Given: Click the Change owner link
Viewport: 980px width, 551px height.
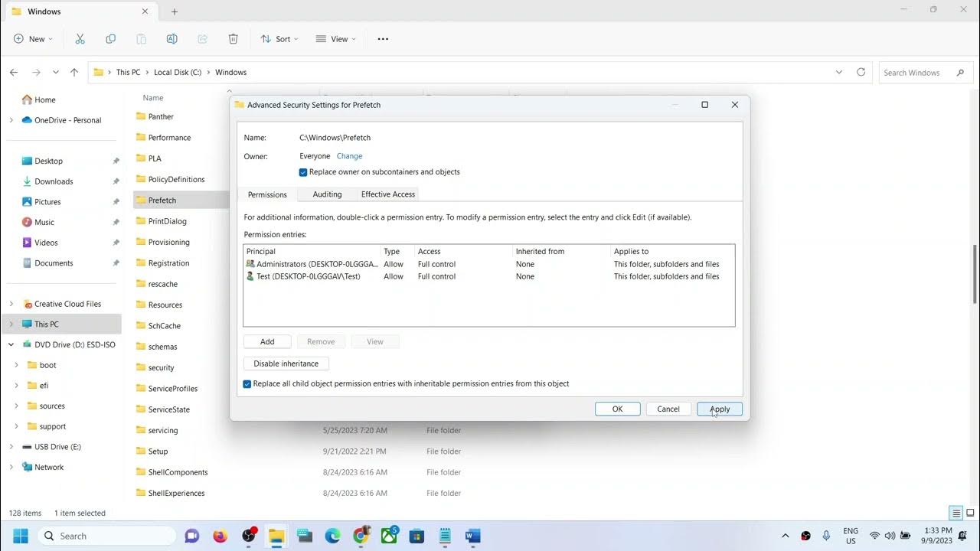Looking at the screenshot, I should [x=350, y=156].
